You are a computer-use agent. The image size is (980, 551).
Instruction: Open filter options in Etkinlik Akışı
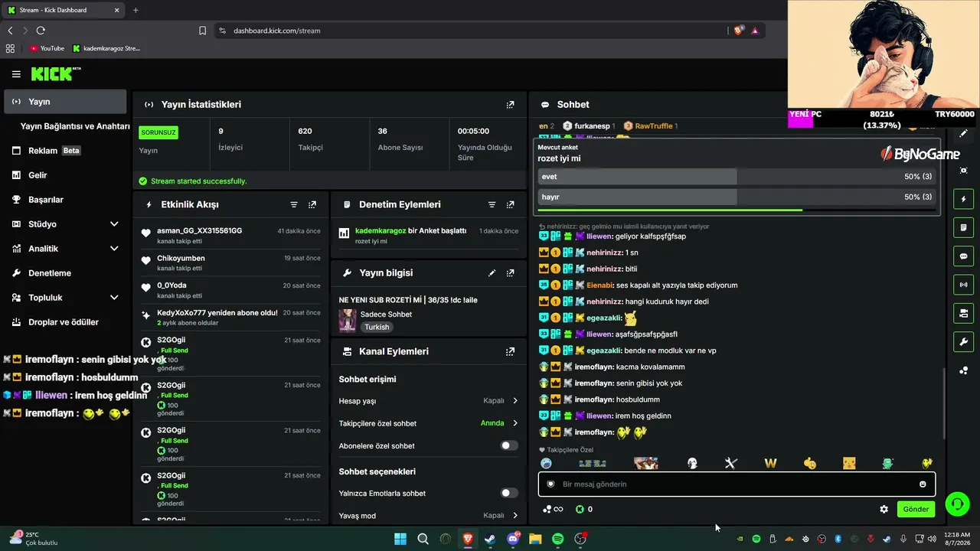coord(294,204)
